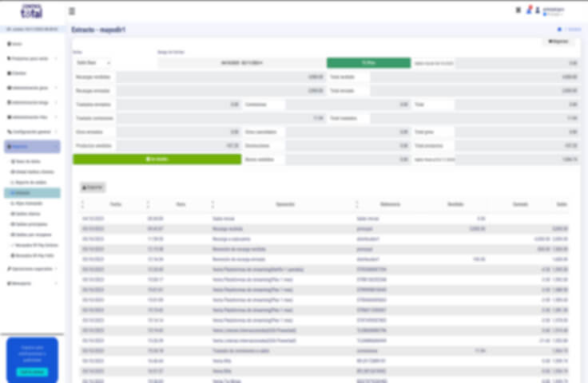This screenshot has width=588, height=383.
Task: Collapse the Reportes sidebar section
Action: pos(32,147)
